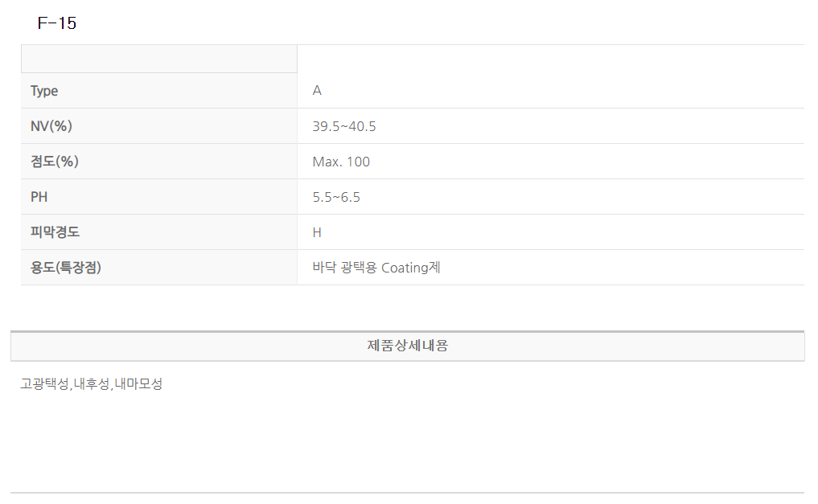
Task: Click the empty white cell above value A
Action: tap(550, 59)
